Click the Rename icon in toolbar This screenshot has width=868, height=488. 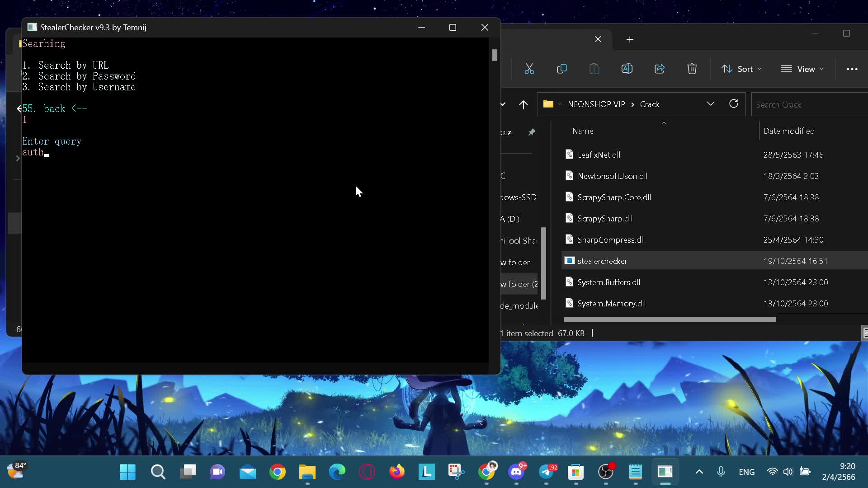point(627,69)
